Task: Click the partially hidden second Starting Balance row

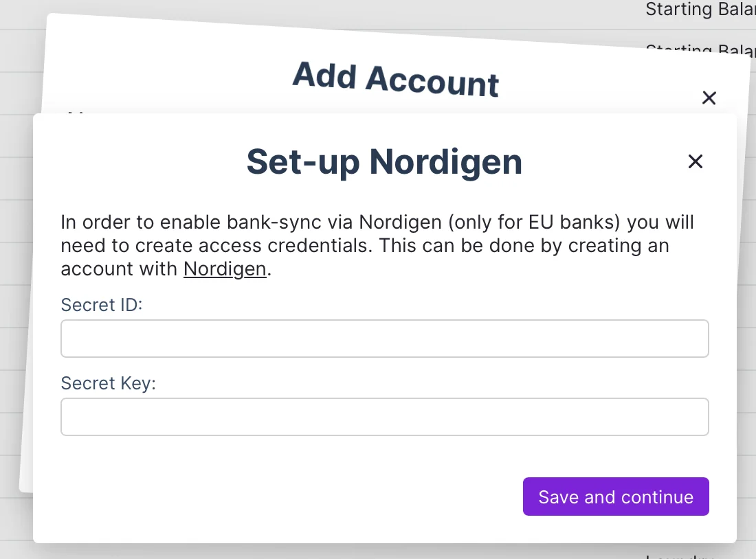Action: point(700,48)
